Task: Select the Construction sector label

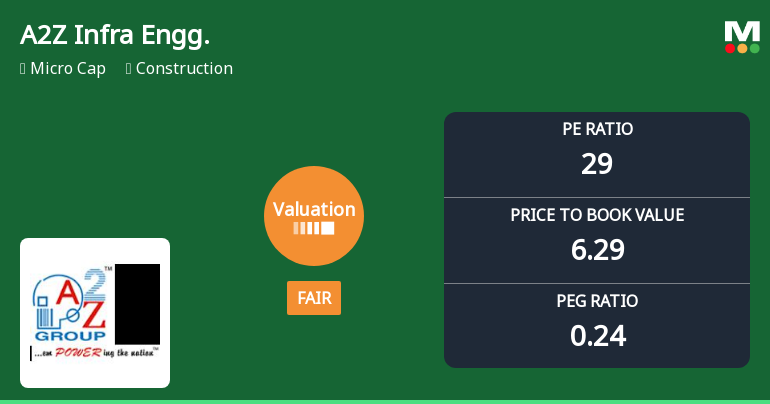Action: [x=184, y=69]
